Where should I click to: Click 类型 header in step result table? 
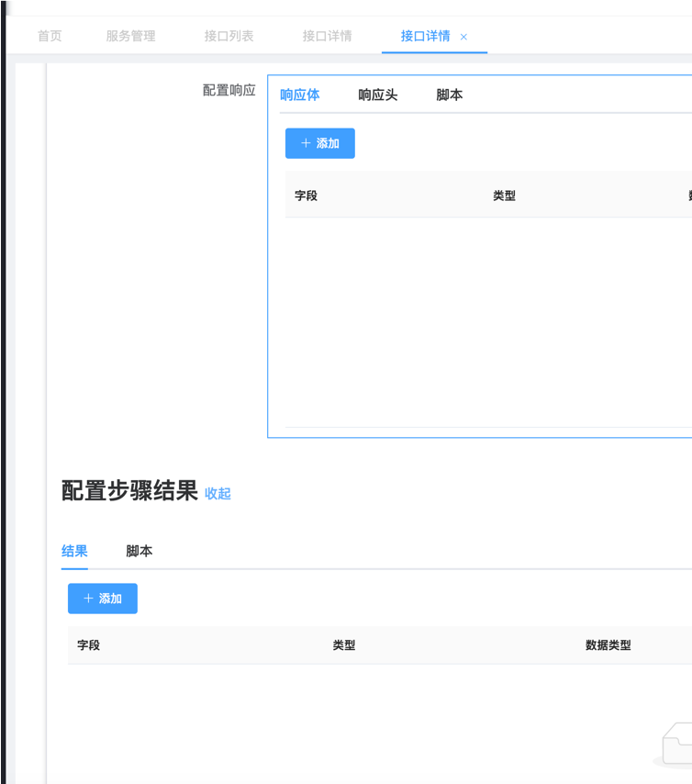[x=343, y=645]
